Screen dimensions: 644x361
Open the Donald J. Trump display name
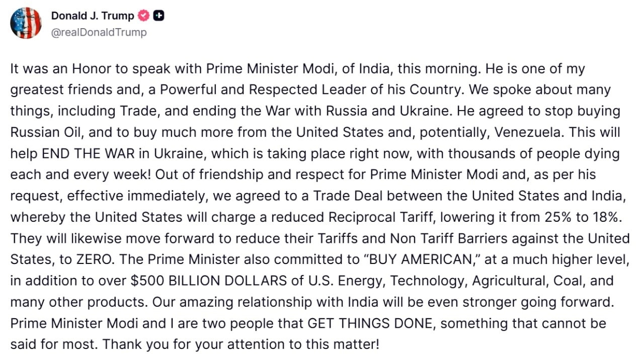click(x=93, y=16)
